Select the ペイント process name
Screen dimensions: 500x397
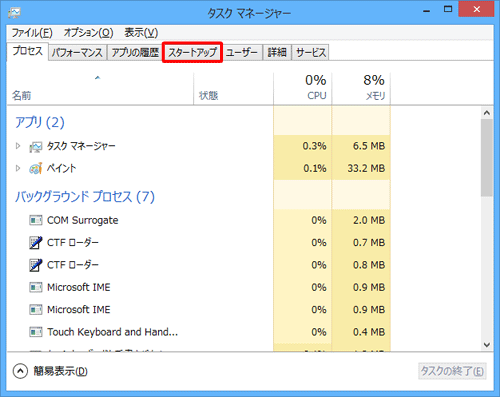[x=61, y=168]
